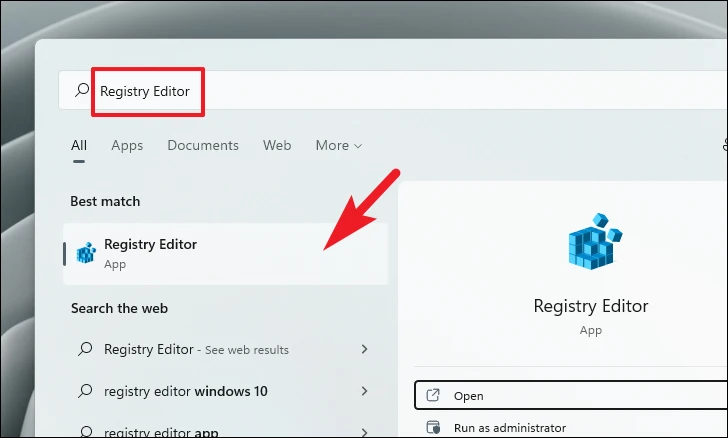
Task: Click the Open button in preview pane
Action: tap(571, 395)
